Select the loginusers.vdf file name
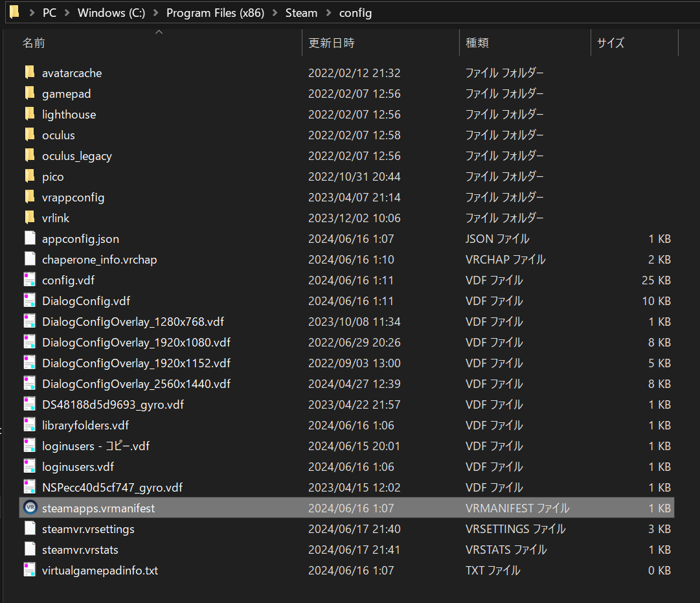The height and width of the screenshot is (603, 700). (78, 467)
